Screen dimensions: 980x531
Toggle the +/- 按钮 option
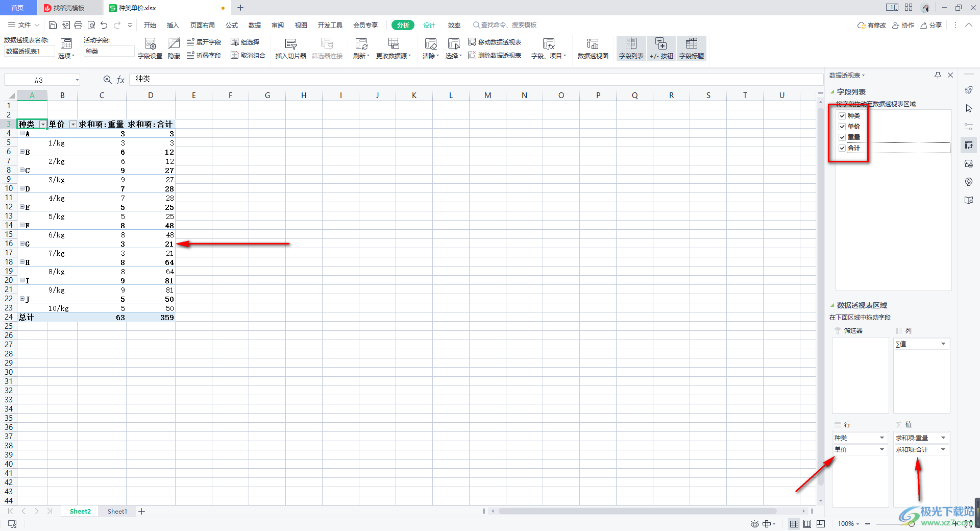click(661, 49)
